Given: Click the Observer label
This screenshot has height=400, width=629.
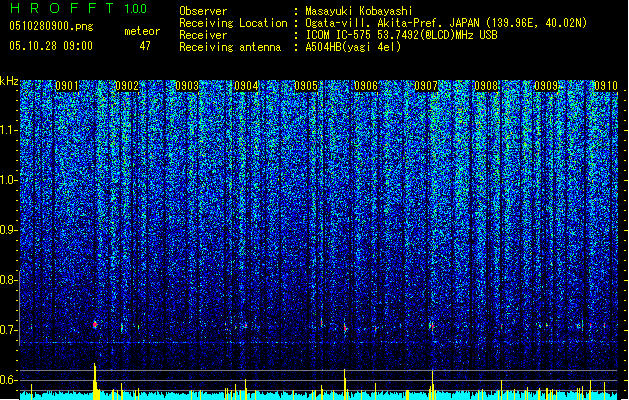Looking at the screenshot, I should 203,11.
